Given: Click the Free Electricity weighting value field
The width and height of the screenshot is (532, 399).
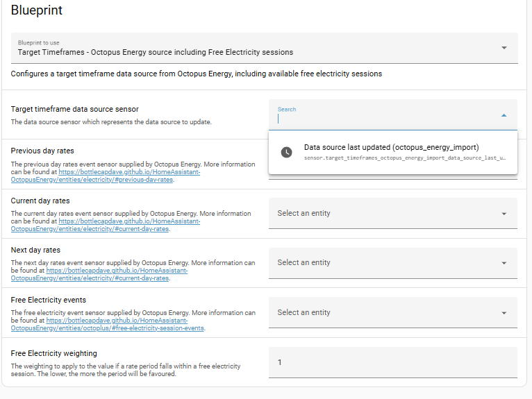Looking at the screenshot, I should point(392,362).
